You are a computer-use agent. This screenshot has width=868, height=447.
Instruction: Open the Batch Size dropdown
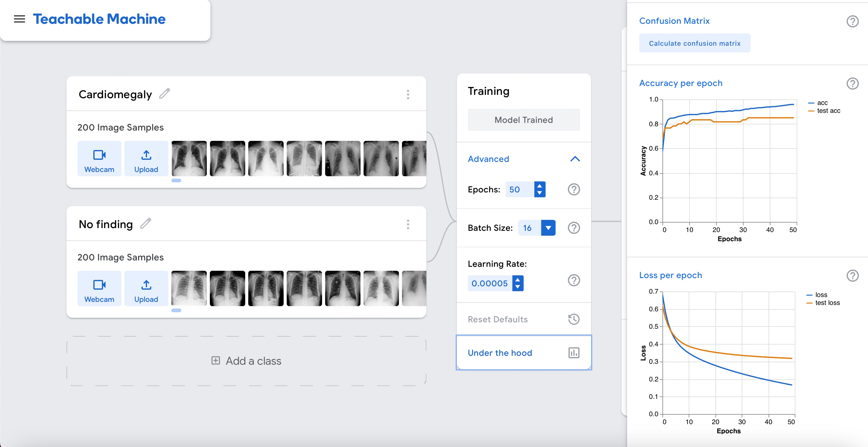[x=548, y=228]
